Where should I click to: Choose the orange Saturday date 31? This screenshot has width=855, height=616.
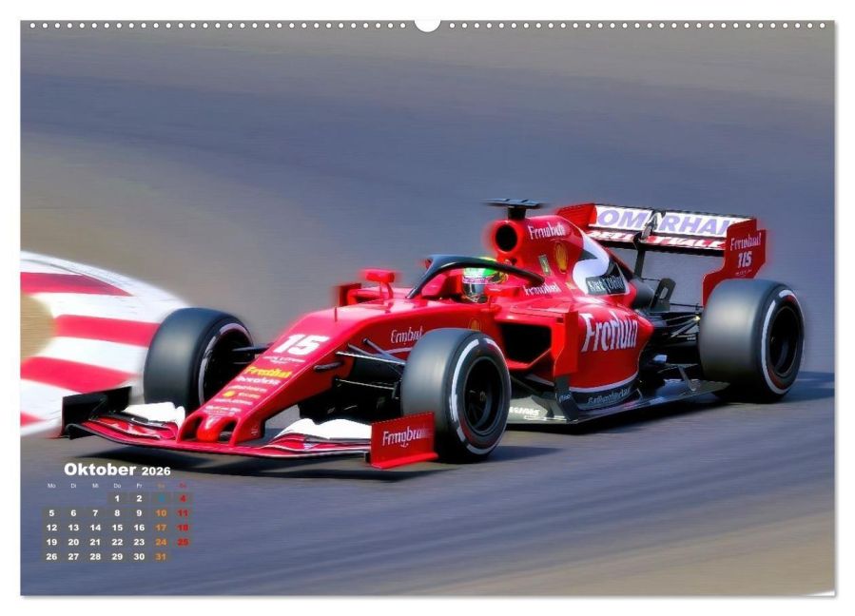(x=161, y=556)
